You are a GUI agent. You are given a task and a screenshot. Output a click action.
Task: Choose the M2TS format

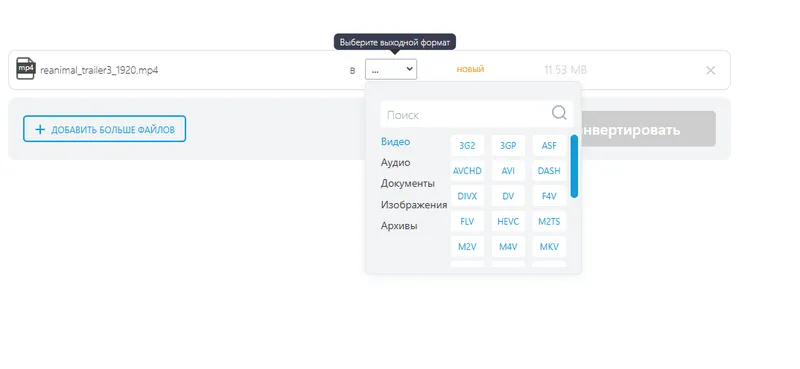[x=549, y=222]
